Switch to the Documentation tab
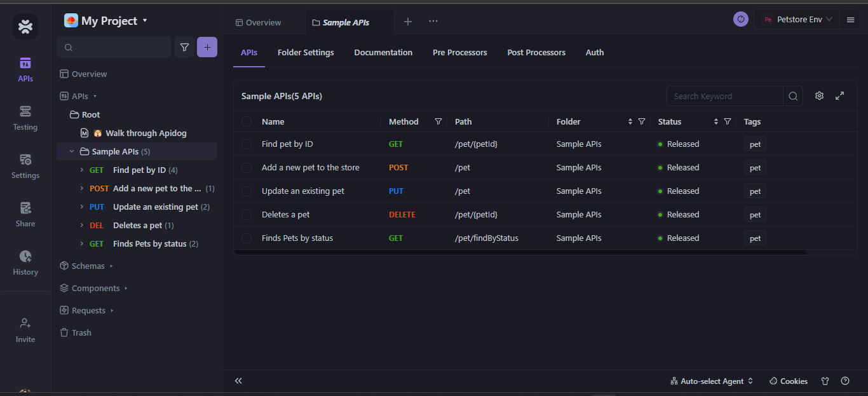This screenshot has width=868, height=396. click(x=383, y=53)
